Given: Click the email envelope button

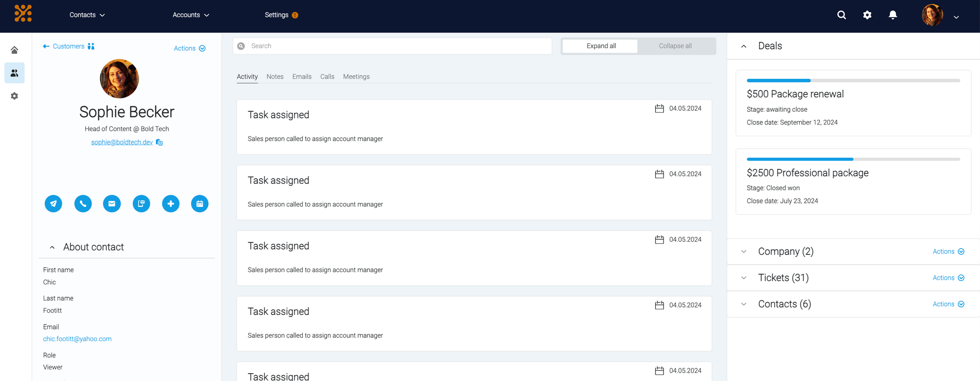Looking at the screenshot, I should tap(112, 203).
